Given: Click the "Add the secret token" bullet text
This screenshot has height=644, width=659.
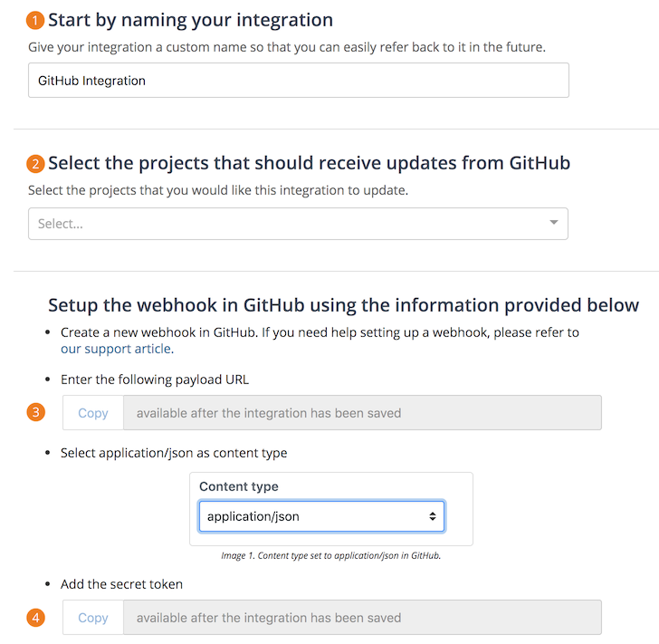Looking at the screenshot, I should pos(121,584).
